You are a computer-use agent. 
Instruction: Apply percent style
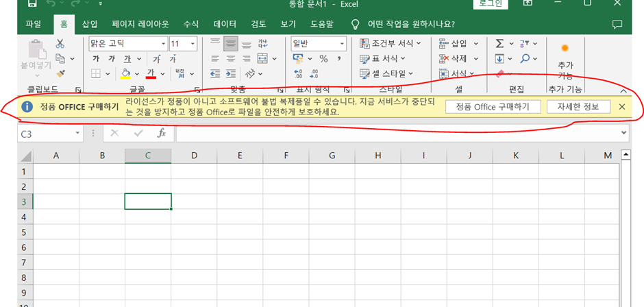pyautogui.click(x=323, y=59)
